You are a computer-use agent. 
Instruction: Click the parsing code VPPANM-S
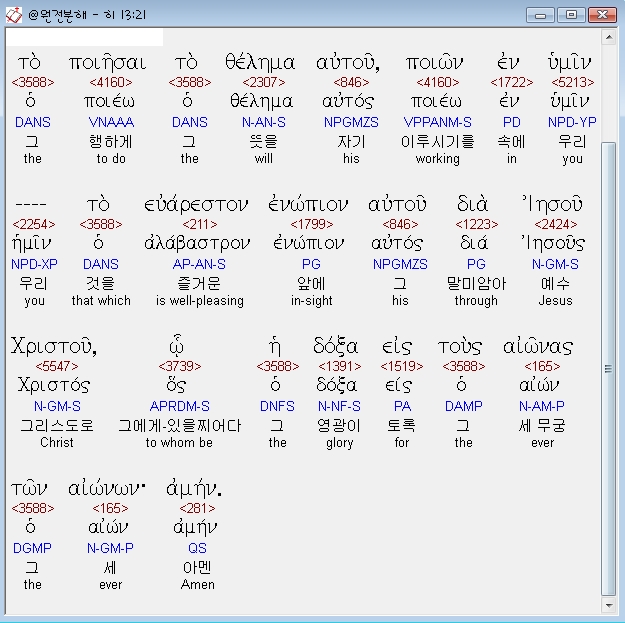[438, 122]
